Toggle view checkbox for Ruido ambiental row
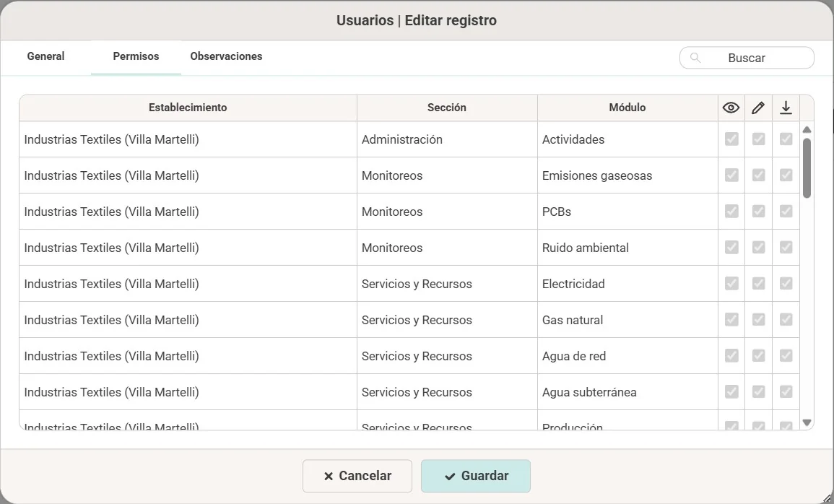This screenshot has width=834, height=504. pos(731,247)
